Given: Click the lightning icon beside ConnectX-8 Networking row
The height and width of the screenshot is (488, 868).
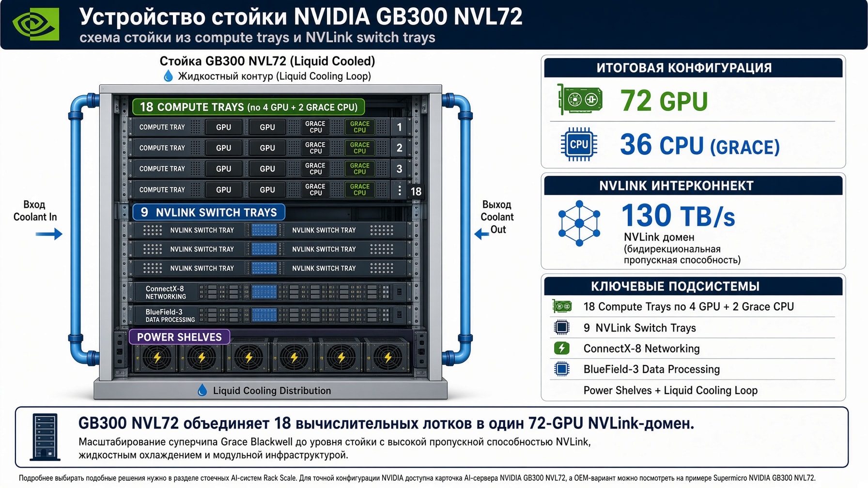Looking at the screenshot, I should pos(562,348).
